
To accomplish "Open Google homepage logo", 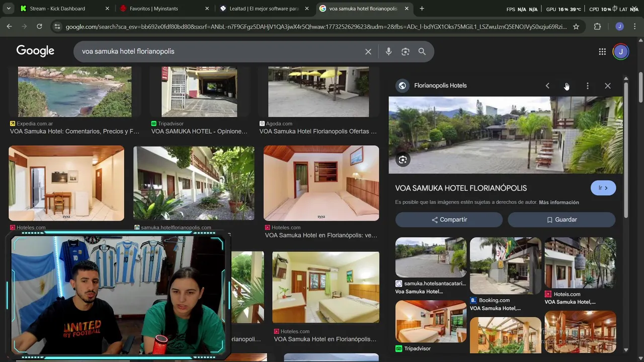I will [35, 51].
